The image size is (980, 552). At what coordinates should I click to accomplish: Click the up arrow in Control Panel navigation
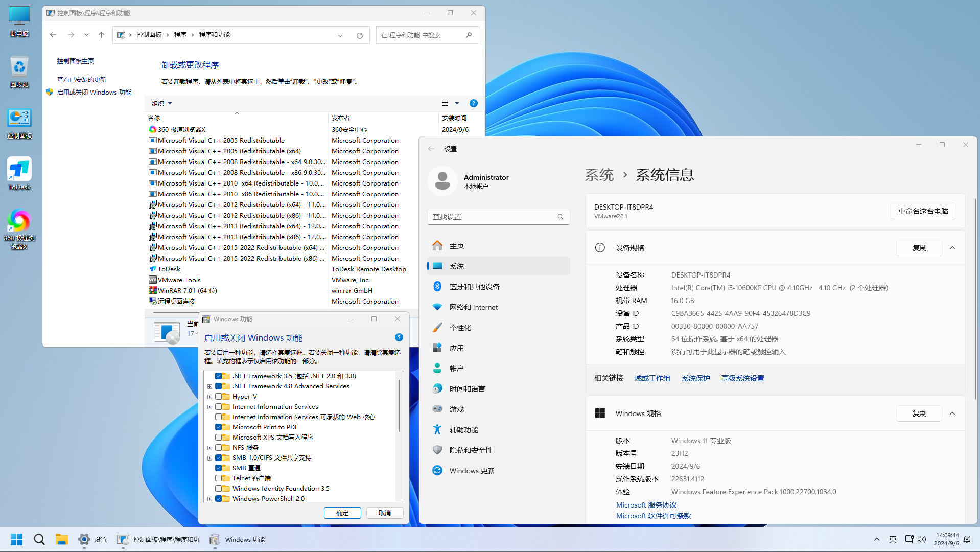101,35
